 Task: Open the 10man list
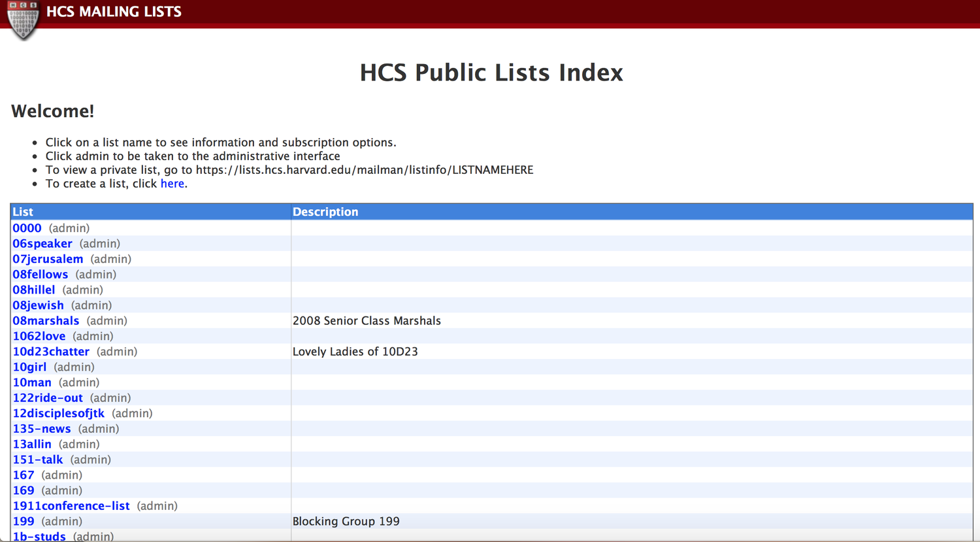[x=32, y=382]
